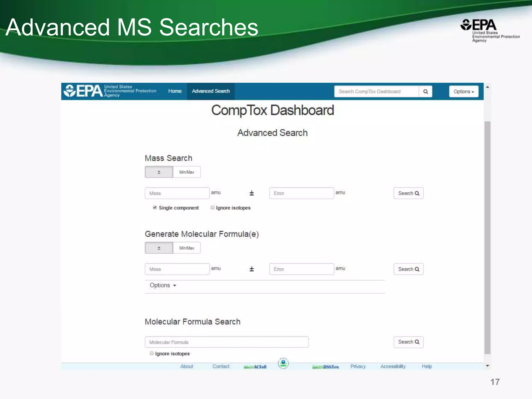Click the Search button for Mass Search
The height and width of the screenshot is (399, 532).
click(x=409, y=193)
